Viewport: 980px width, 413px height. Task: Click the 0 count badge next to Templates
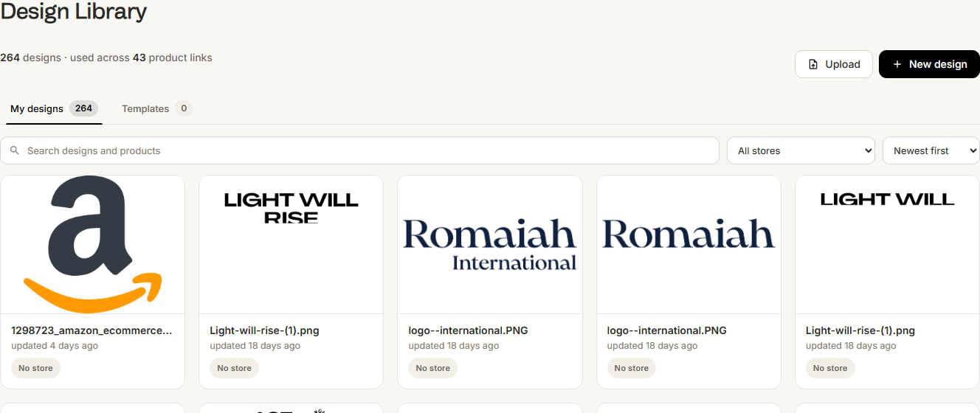tap(183, 108)
